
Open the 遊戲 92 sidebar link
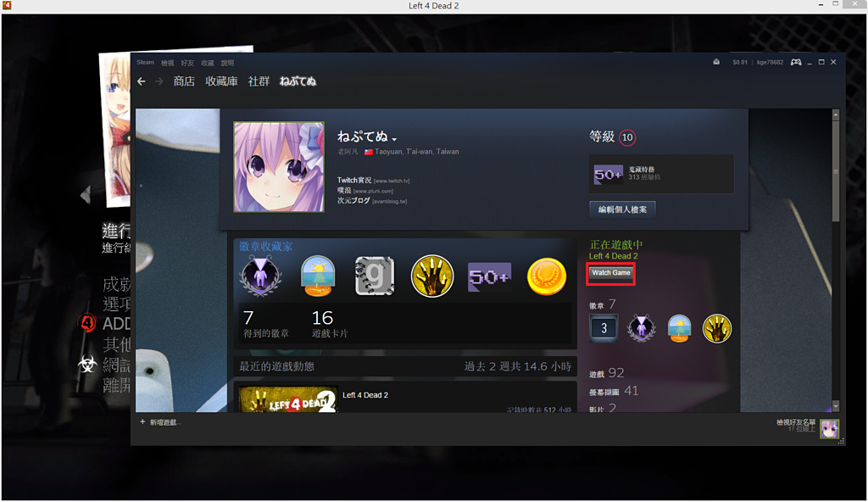(606, 373)
